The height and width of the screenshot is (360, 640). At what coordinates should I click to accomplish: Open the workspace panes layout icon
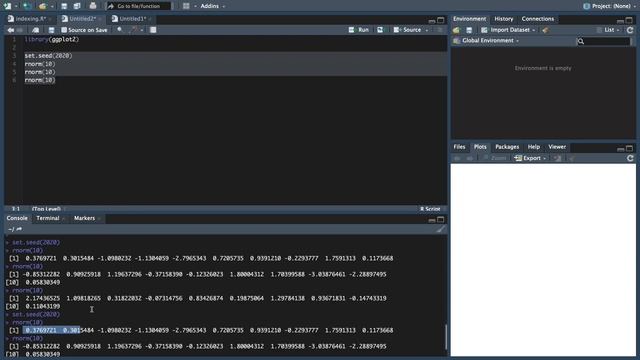(x=186, y=6)
